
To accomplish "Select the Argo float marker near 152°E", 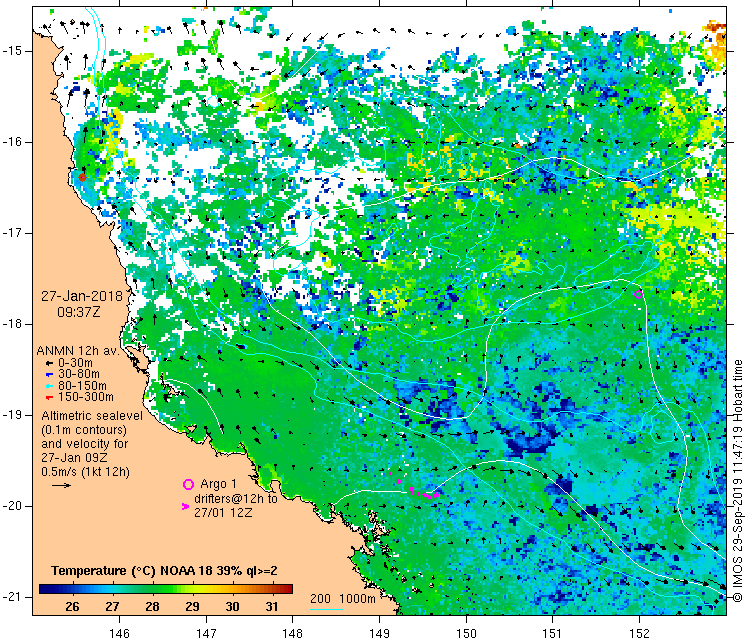I will (639, 294).
